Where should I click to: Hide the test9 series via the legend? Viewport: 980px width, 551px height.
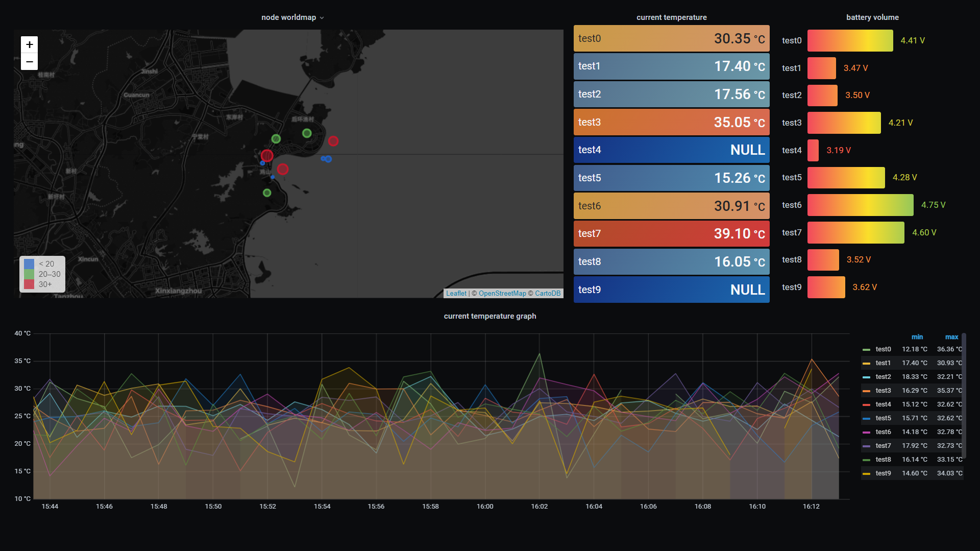coord(883,473)
